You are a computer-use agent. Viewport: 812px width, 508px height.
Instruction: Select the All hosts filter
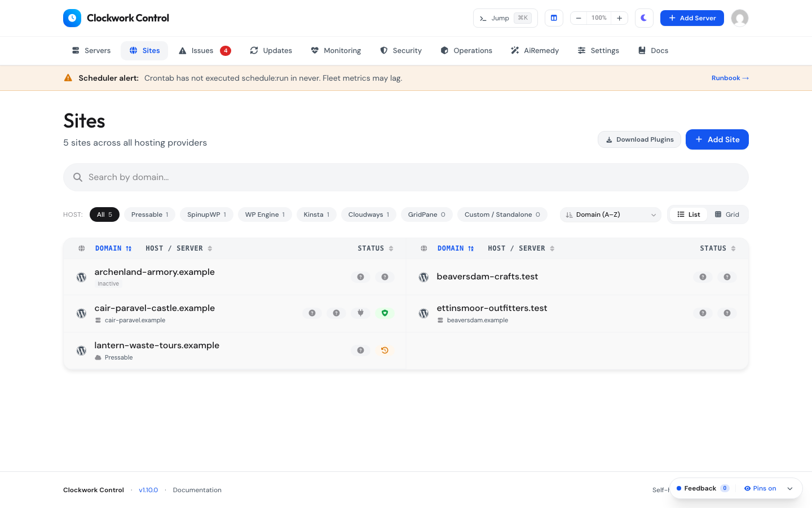104,214
